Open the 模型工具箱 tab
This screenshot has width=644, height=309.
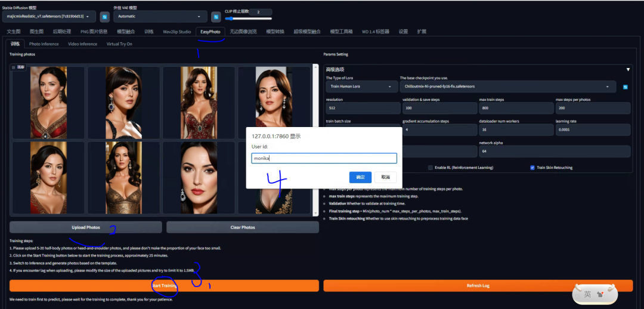(x=341, y=32)
